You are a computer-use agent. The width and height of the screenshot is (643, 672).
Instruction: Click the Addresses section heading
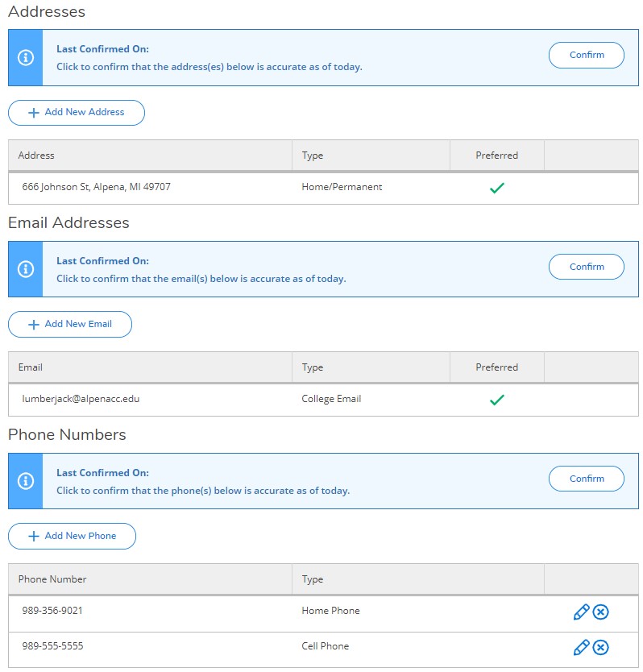click(x=47, y=11)
